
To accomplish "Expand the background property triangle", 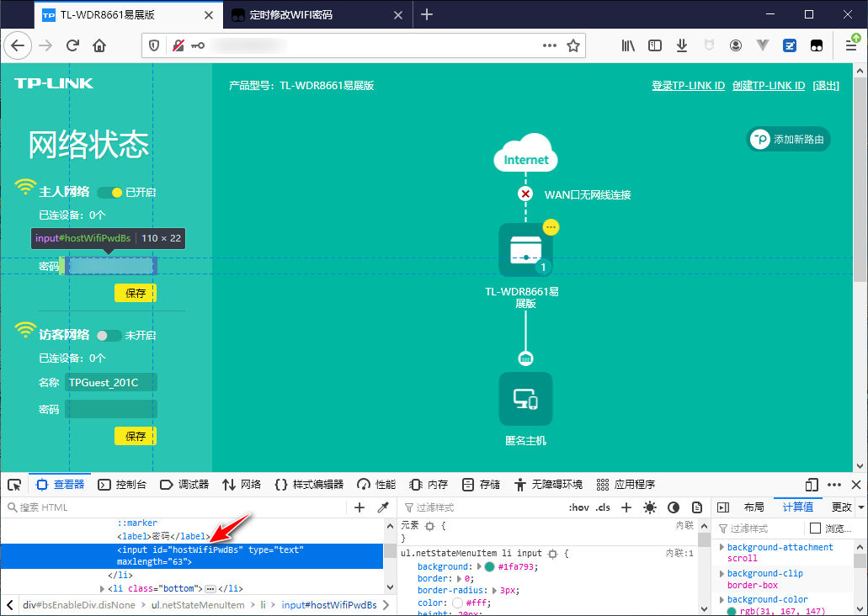I will 479,566.
